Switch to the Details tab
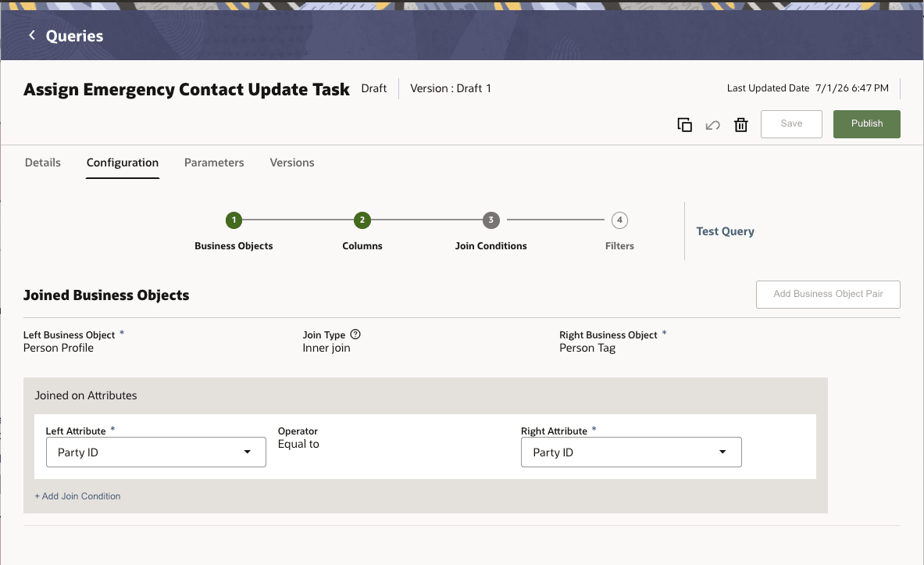Screen dimensions: 924x565 pyautogui.click(x=42, y=163)
